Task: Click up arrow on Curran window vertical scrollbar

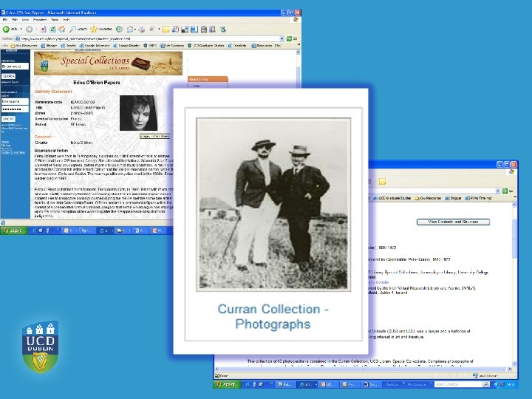Action: click(x=514, y=205)
